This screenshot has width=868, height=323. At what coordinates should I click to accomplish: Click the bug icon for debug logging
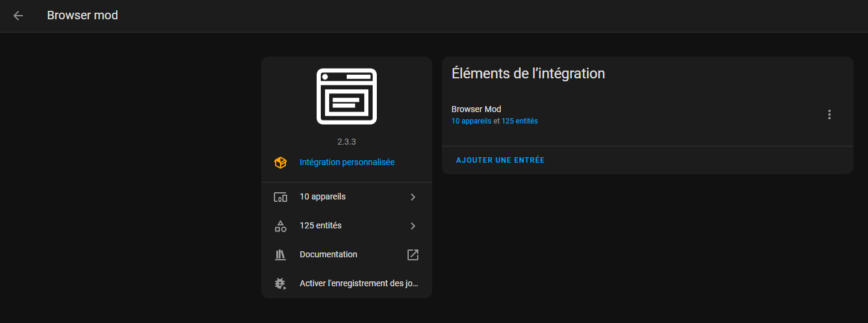281,284
